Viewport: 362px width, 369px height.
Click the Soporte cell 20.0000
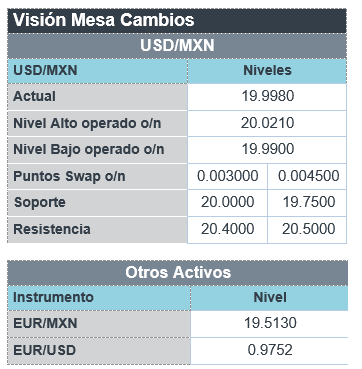[x=227, y=203]
